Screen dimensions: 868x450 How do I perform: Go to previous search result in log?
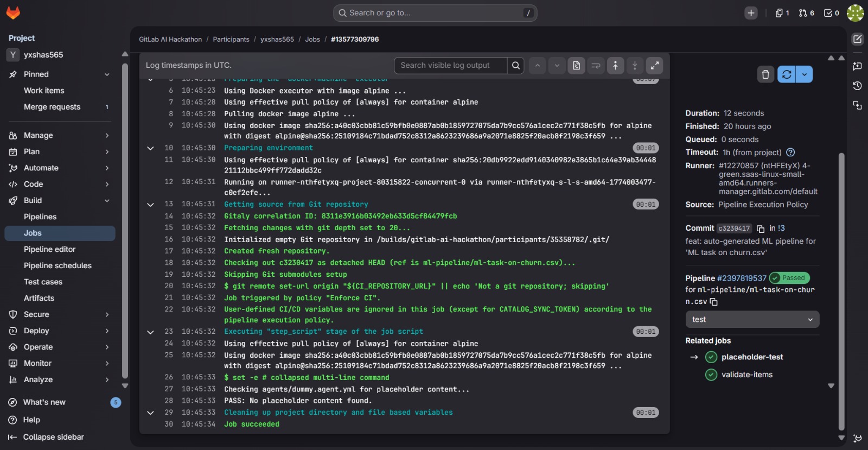(537, 65)
